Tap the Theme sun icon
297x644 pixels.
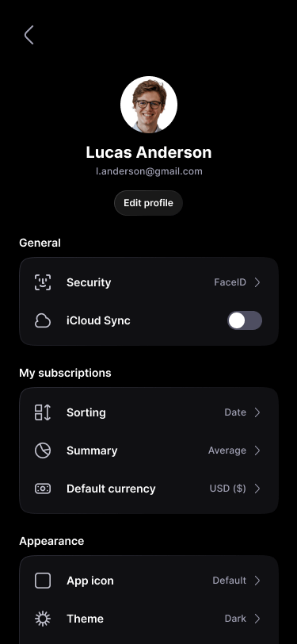[43, 619]
